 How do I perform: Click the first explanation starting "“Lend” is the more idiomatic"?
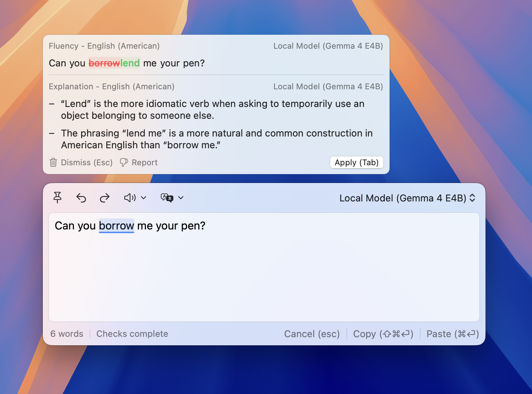(x=213, y=110)
